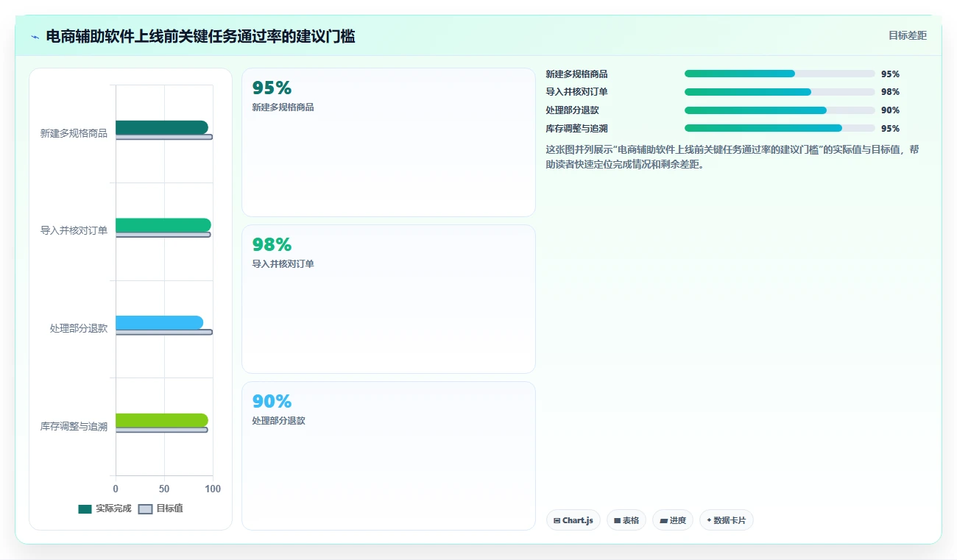Click the lime 库存调整与追溯 actual bar

coord(162,420)
